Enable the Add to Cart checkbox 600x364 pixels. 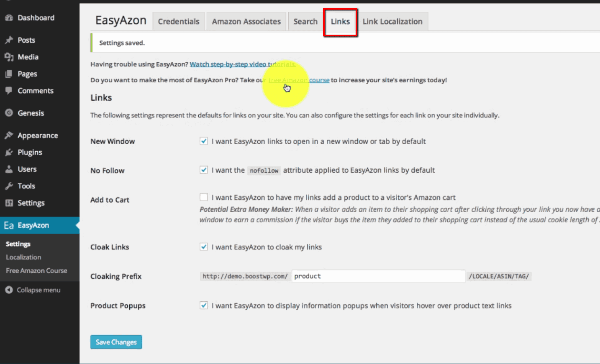[x=204, y=197]
